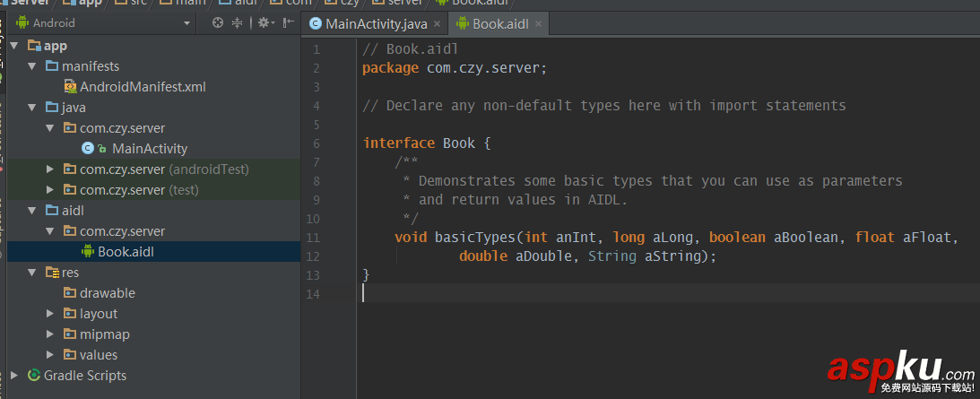Viewport: 980px width, 399px height.
Task: Click line number 6 in gutter
Action: pos(317,143)
